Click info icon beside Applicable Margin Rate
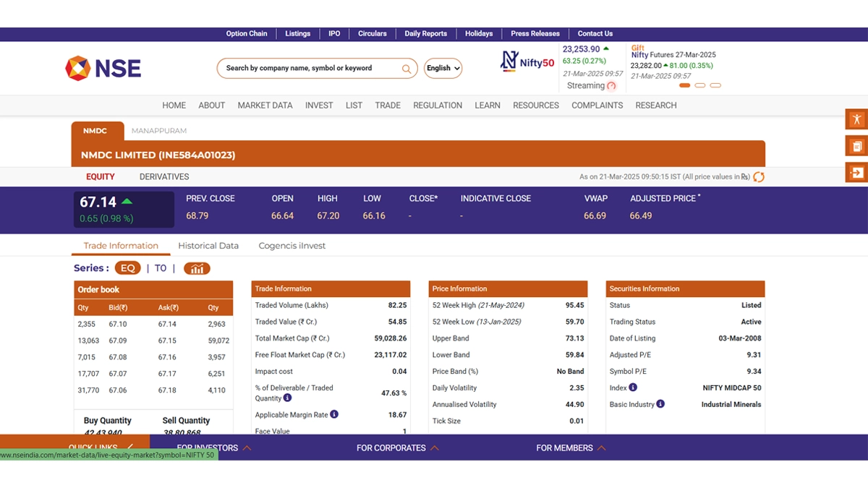868x488 pixels. tap(334, 414)
